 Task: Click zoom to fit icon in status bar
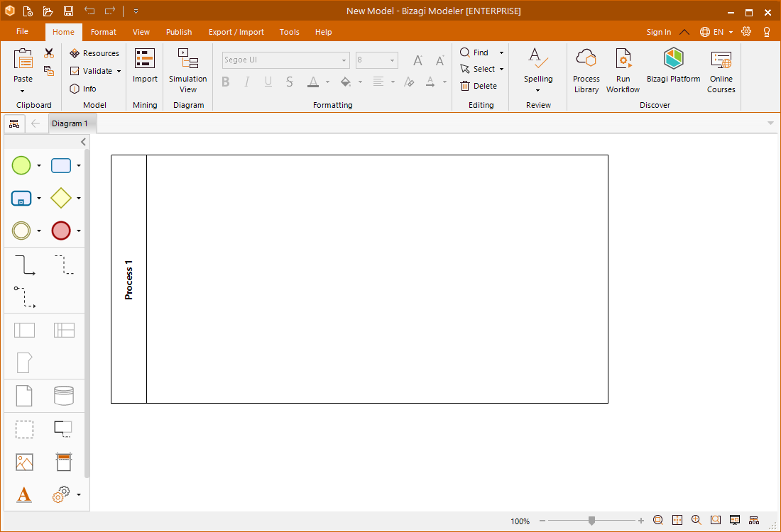point(677,520)
